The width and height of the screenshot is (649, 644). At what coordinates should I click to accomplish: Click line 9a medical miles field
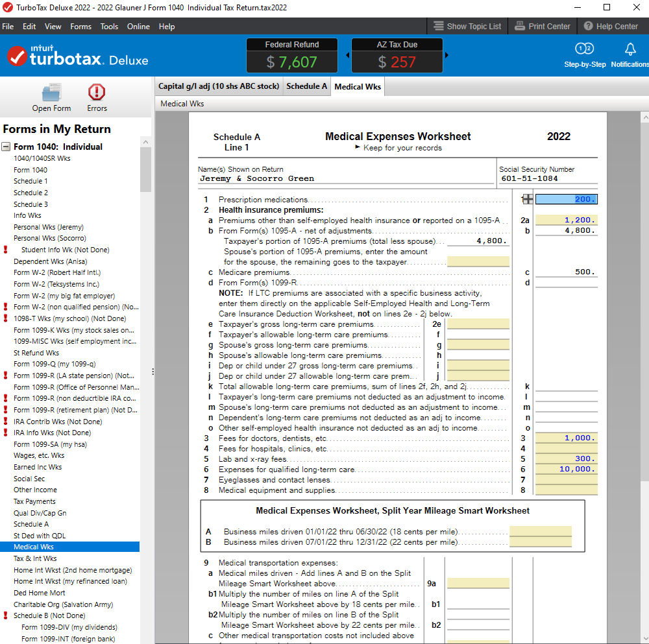pyautogui.click(x=478, y=584)
